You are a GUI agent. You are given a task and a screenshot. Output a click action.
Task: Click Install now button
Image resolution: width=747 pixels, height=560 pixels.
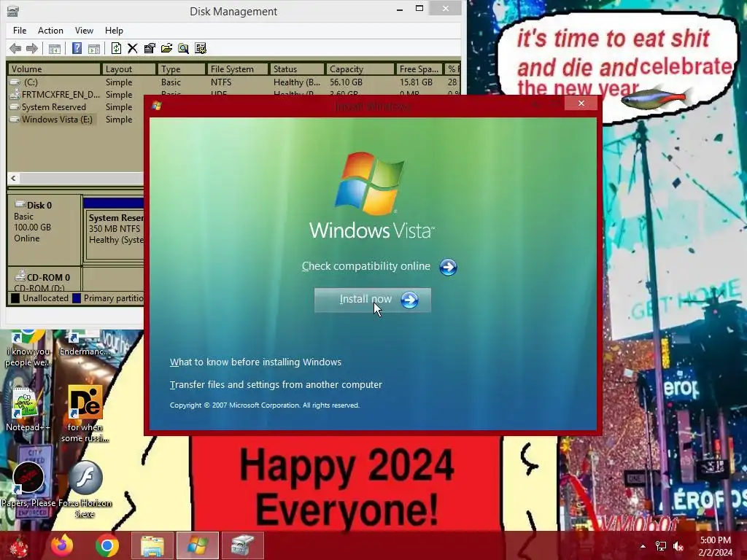tap(373, 300)
